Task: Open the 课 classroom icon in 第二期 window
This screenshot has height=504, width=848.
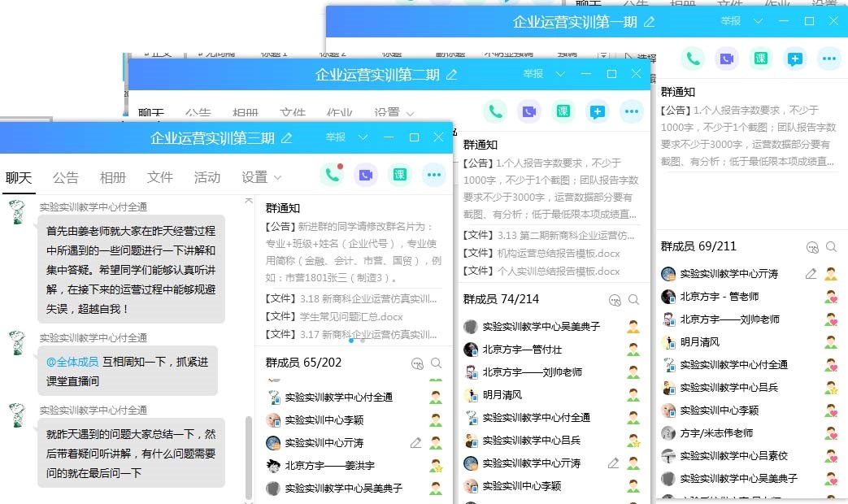Action: [563, 111]
